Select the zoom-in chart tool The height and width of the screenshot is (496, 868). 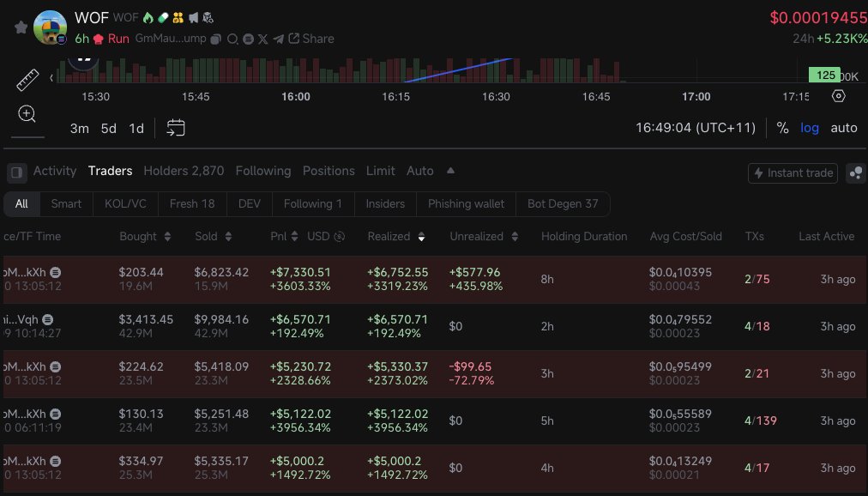click(27, 114)
